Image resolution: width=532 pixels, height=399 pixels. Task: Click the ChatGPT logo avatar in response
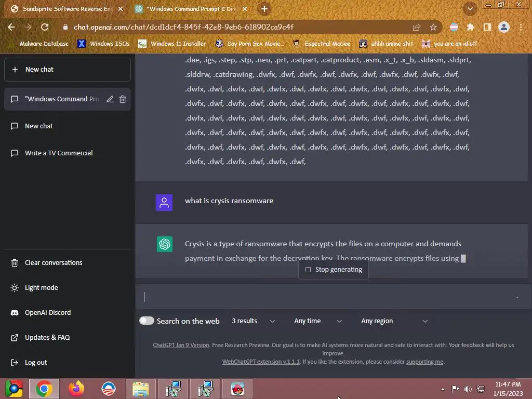pos(165,244)
